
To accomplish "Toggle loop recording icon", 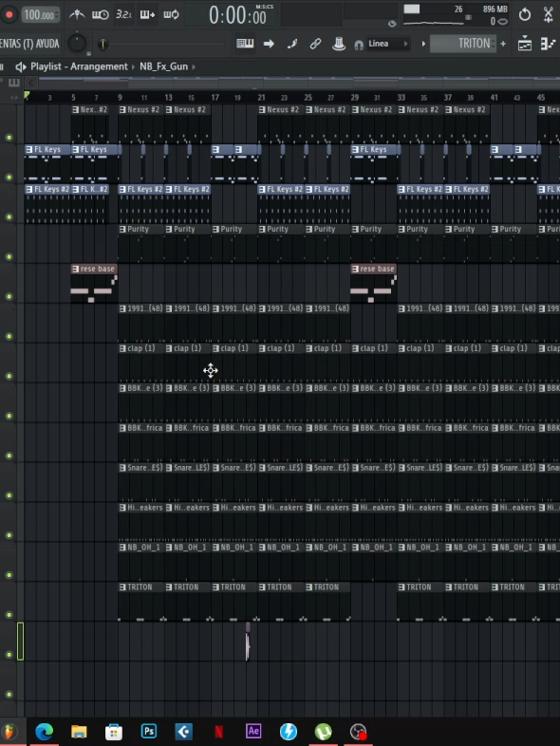I will pos(171,15).
